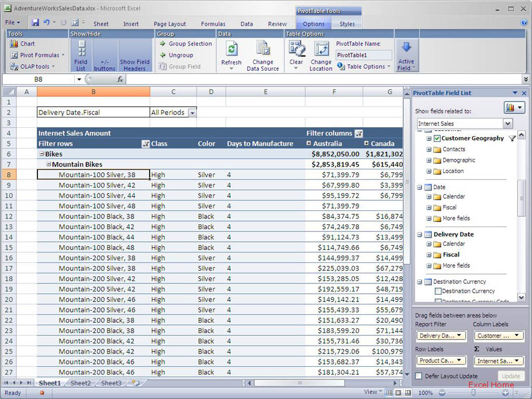Collapse the Delivery Date table node
Screen dimensions: 532x399
pos(420,235)
